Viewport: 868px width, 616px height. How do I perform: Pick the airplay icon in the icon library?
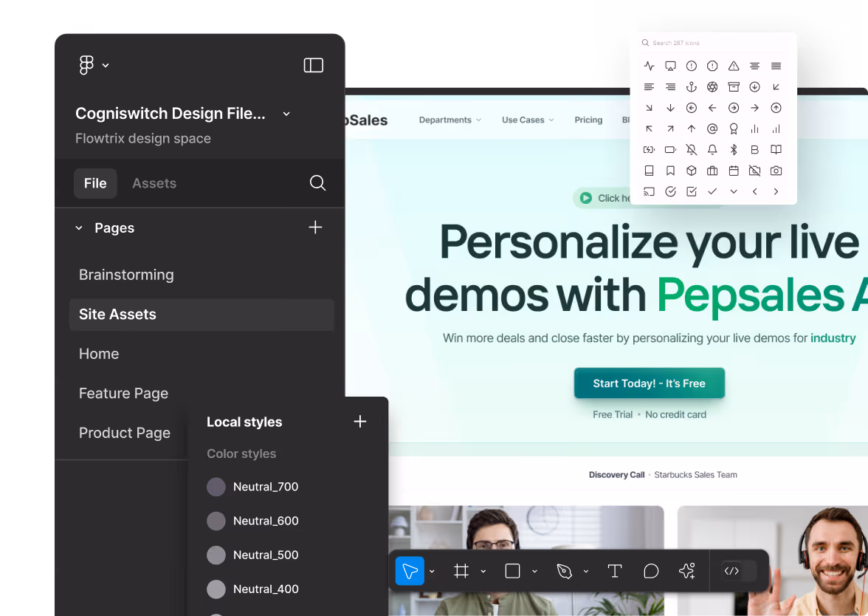[670, 66]
